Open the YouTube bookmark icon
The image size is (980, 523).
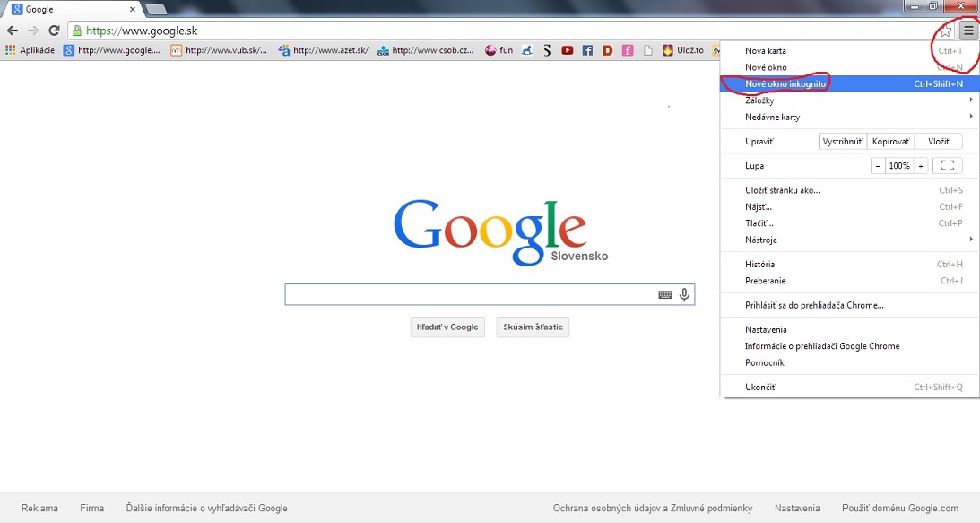pyautogui.click(x=567, y=51)
